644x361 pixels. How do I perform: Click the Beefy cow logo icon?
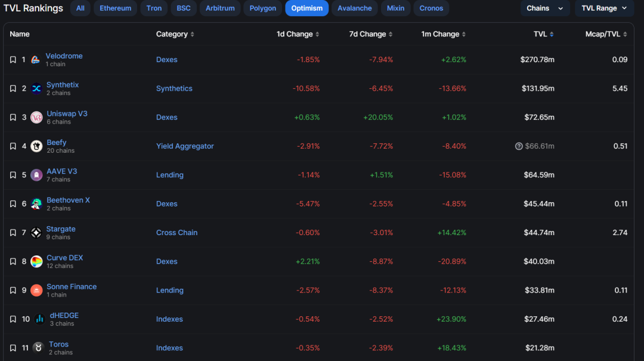36,146
